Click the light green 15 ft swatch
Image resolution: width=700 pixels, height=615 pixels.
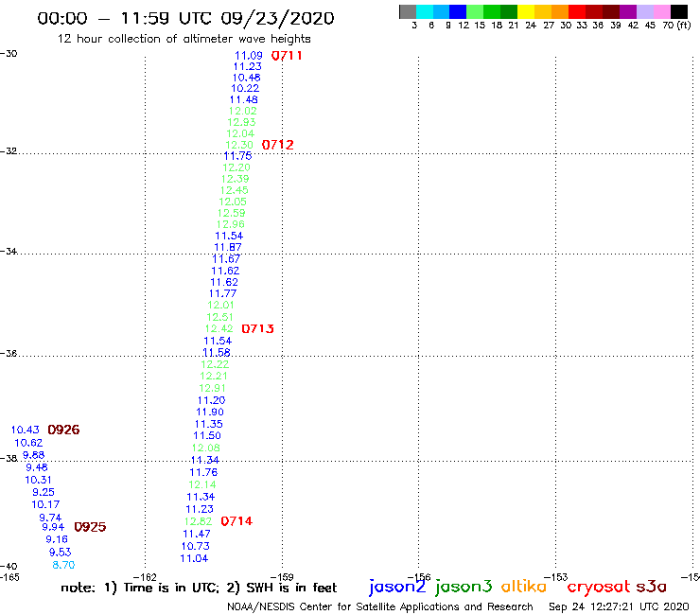point(475,11)
